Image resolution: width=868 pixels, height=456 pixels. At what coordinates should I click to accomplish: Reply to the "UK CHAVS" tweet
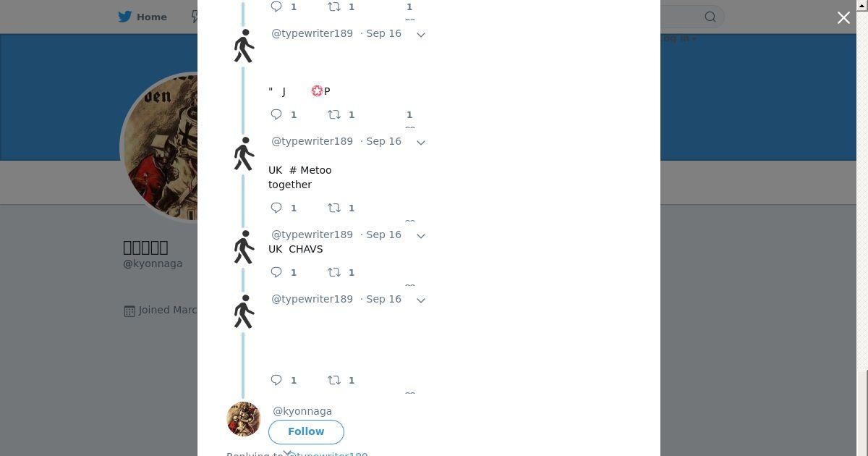coord(276,272)
